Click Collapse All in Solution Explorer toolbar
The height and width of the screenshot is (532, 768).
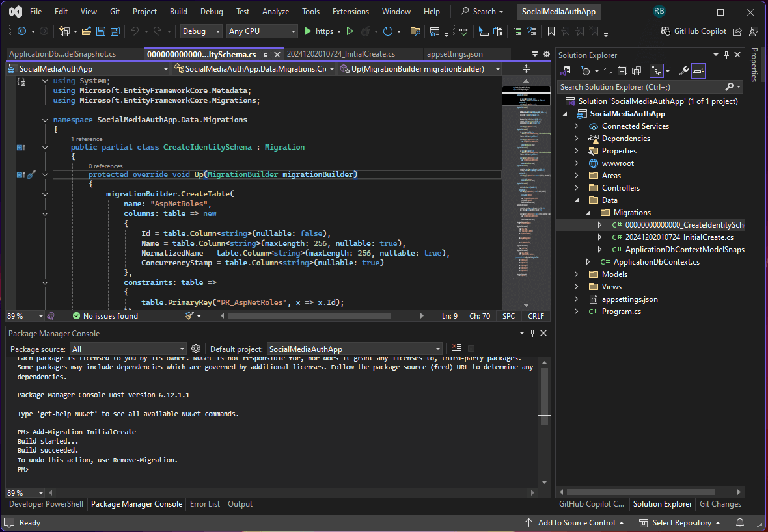click(622, 71)
